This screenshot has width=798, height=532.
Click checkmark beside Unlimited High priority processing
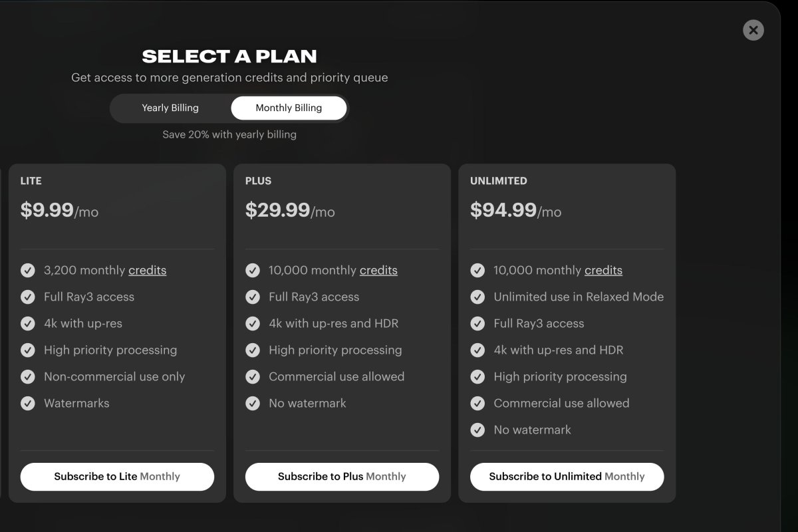477,377
